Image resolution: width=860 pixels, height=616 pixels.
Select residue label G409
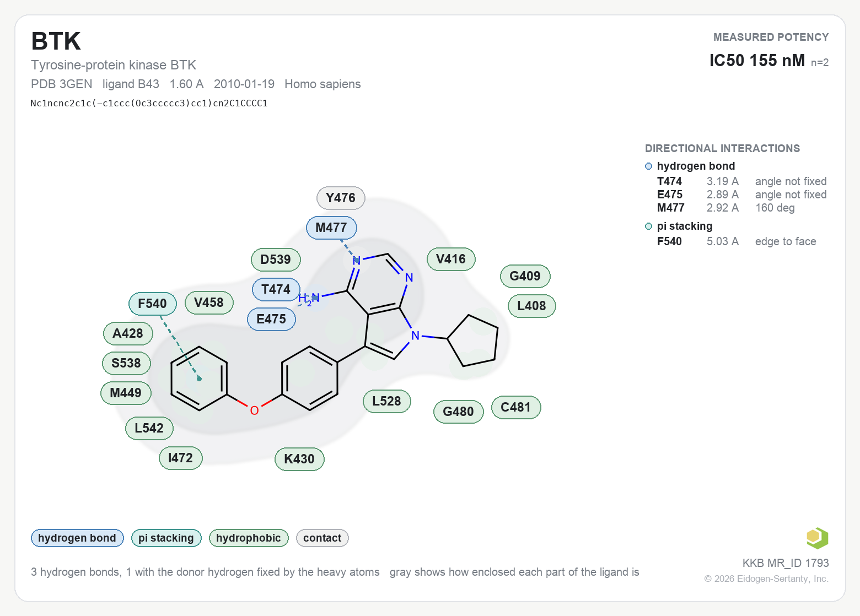pyautogui.click(x=525, y=277)
